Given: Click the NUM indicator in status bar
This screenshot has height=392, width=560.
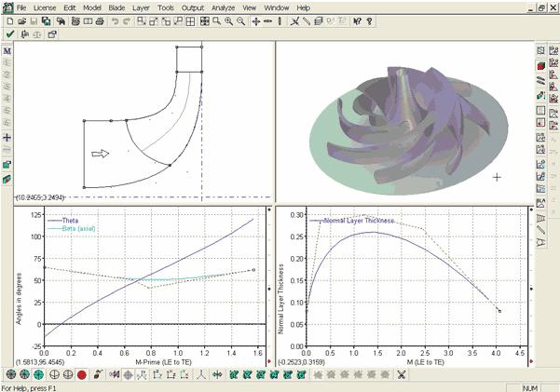Looking at the screenshot, I should tap(530, 388).
